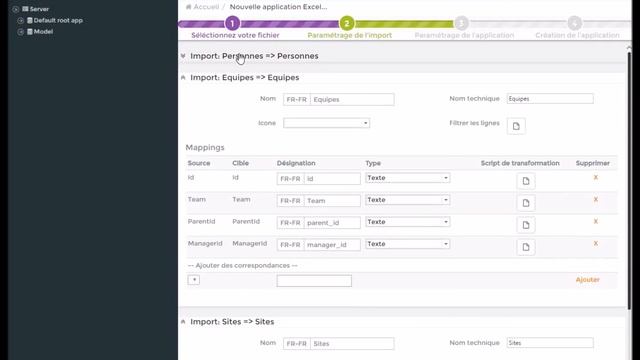Click the Sites Nom input field
Screen dimensions: 640x360
click(x=352, y=344)
